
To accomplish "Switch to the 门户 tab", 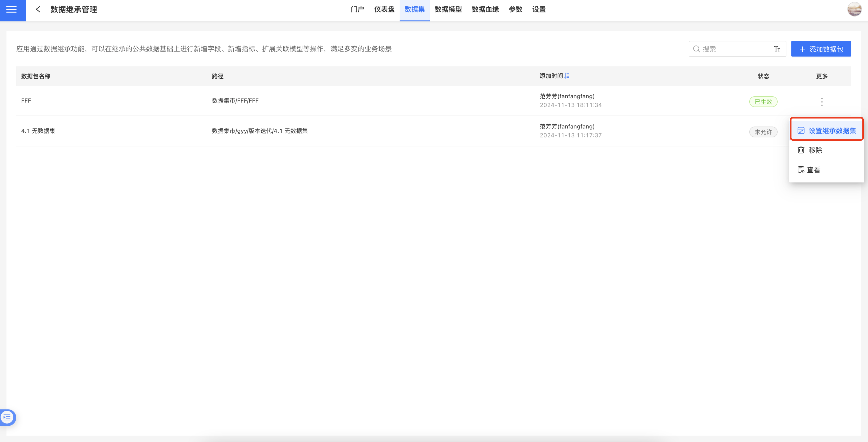I will (357, 9).
